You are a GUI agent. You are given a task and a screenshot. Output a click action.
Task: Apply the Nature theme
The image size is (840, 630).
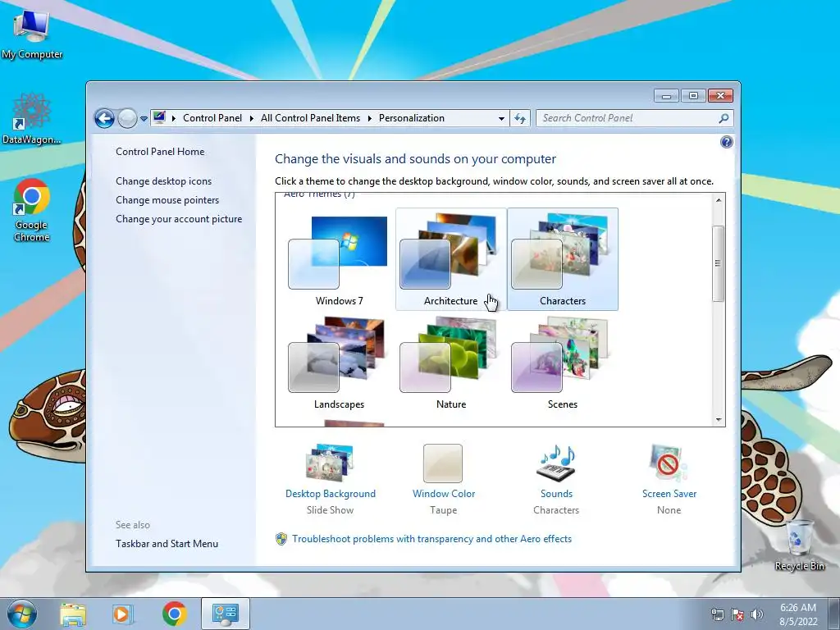tap(450, 363)
